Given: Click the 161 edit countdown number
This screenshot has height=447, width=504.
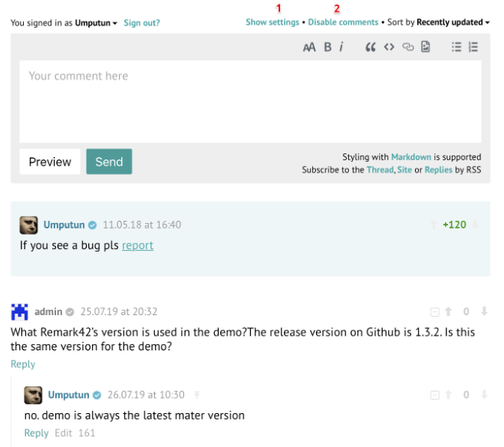Looking at the screenshot, I should [87, 433].
